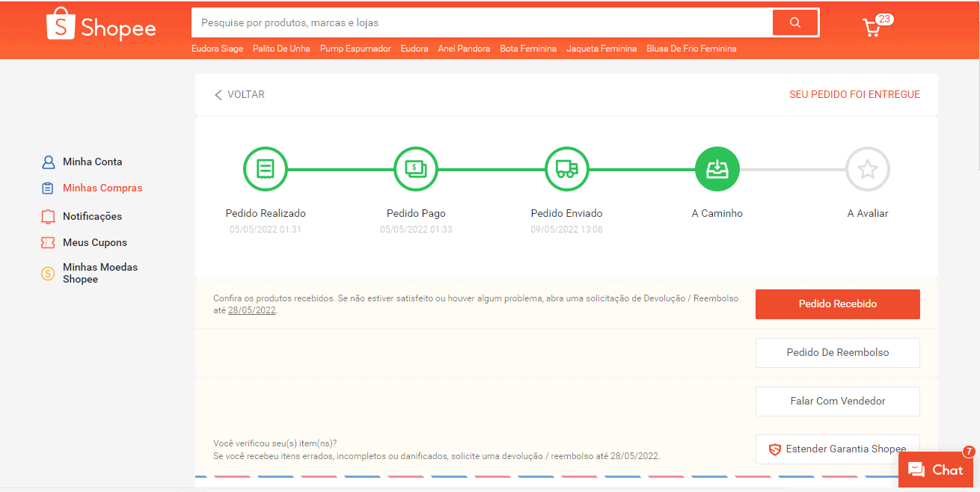Click the search magnifier icon
The image size is (980, 492).
[795, 22]
